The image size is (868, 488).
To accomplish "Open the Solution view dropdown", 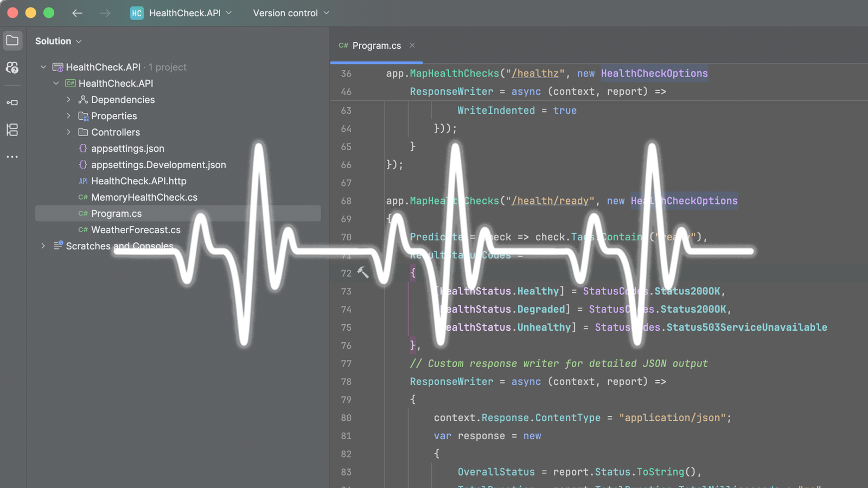I will click(x=59, y=41).
